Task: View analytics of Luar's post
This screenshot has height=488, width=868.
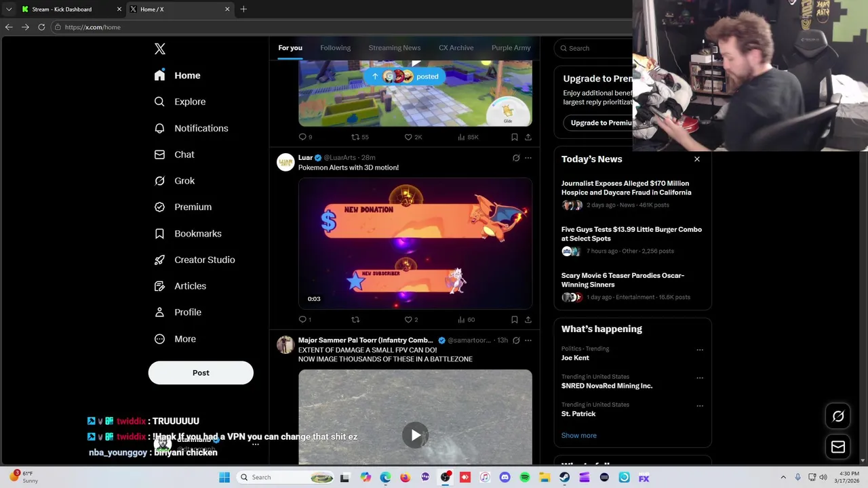Action: (466, 319)
